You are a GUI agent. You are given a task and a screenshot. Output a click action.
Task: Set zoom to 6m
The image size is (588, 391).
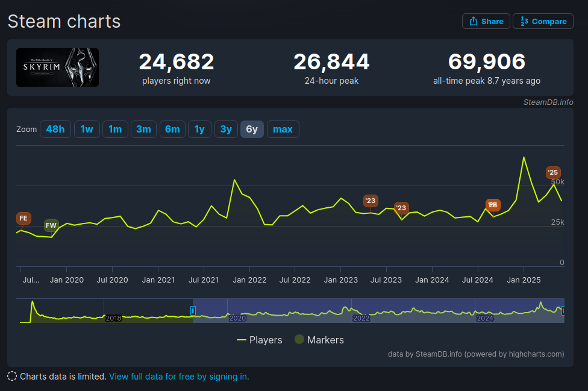pos(172,130)
